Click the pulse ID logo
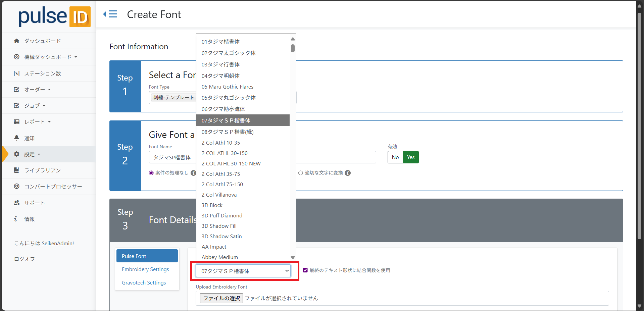This screenshot has height=311, width=644. click(x=54, y=16)
